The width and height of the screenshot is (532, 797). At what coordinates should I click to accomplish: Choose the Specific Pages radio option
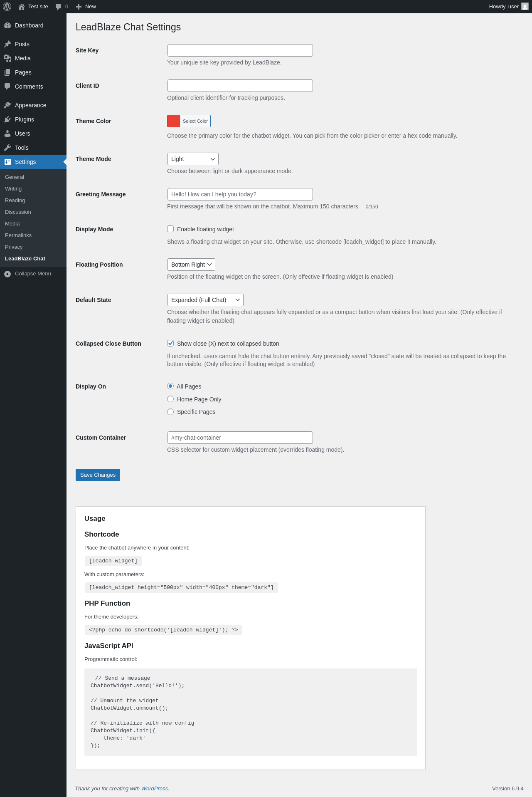tap(170, 412)
